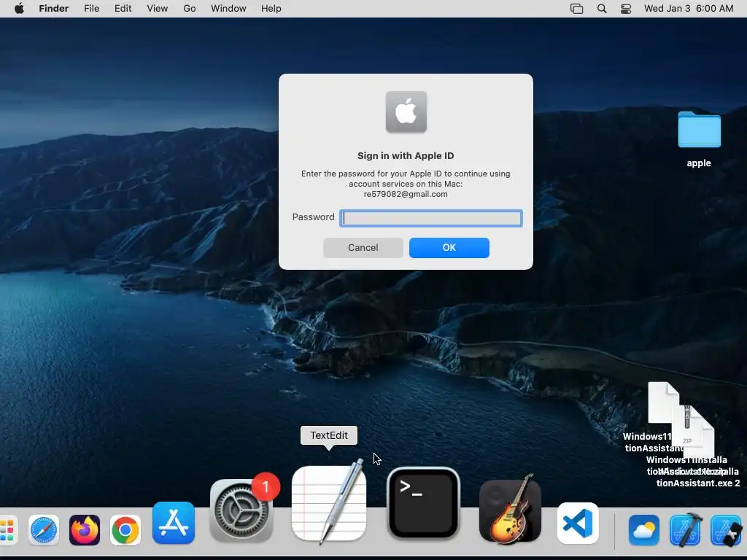The width and height of the screenshot is (747, 560).
Task: Open Safari from the Dock
Action: point(43,530)
